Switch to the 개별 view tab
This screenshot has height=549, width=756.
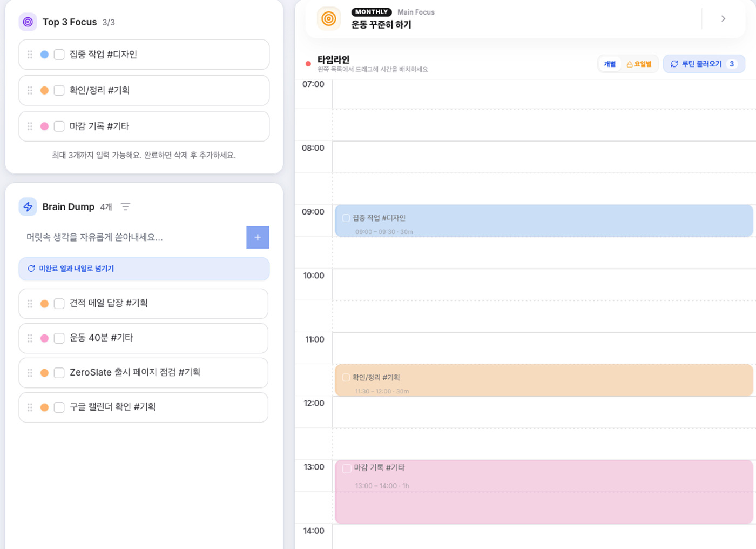coord(610,64)
